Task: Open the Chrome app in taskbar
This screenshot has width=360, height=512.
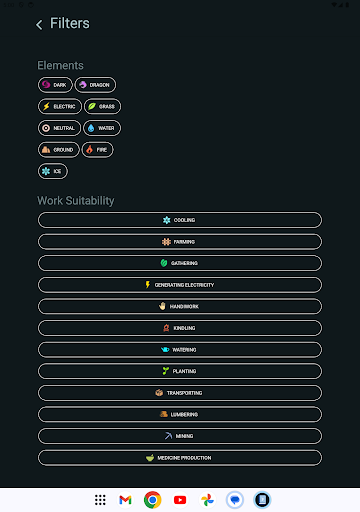Action: pyautogui.click(x=153, y=500)
